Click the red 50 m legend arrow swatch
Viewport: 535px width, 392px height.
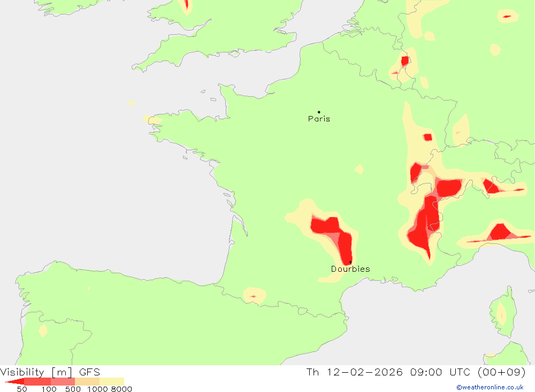[x=14, y=381]
